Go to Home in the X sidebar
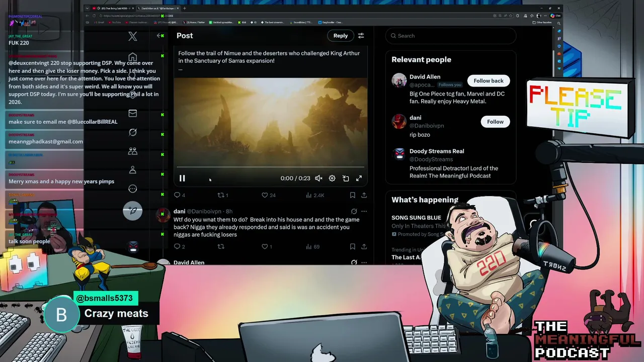Image resolution: width=644 pixels, height=362 pixels. click(132, 56)
